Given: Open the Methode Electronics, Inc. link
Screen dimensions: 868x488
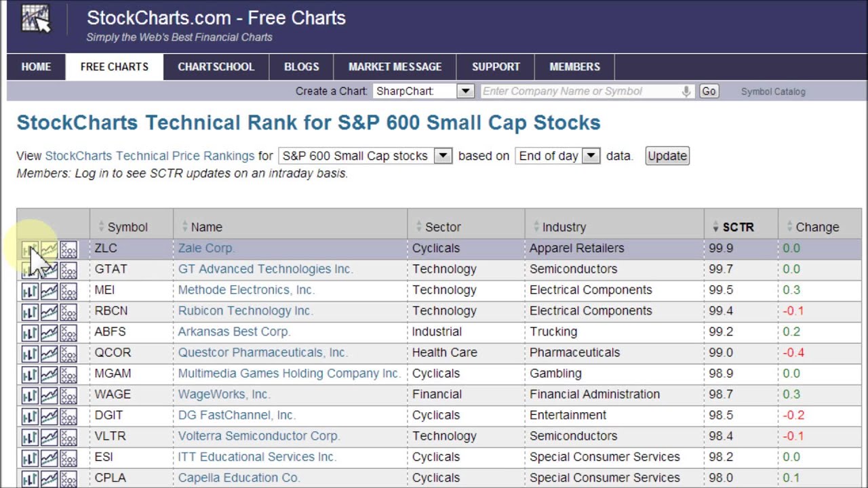Looking at the screenshot, I should [x=246, y=290].
